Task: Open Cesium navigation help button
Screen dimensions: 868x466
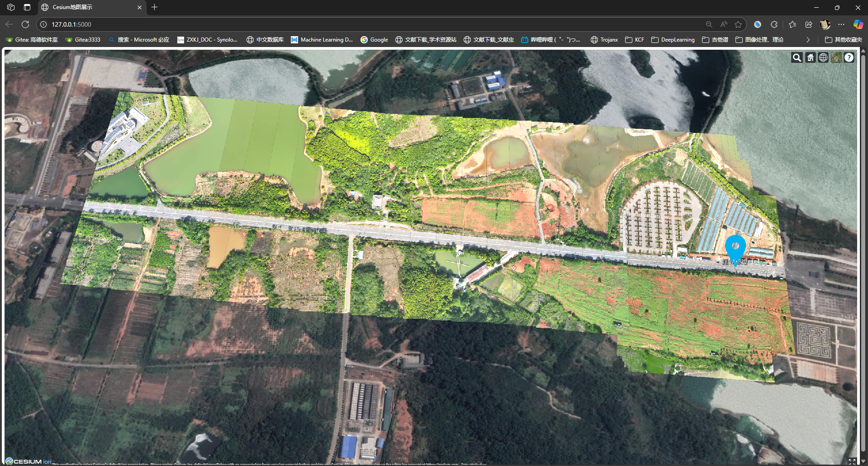Action: [x=849, y=57]
